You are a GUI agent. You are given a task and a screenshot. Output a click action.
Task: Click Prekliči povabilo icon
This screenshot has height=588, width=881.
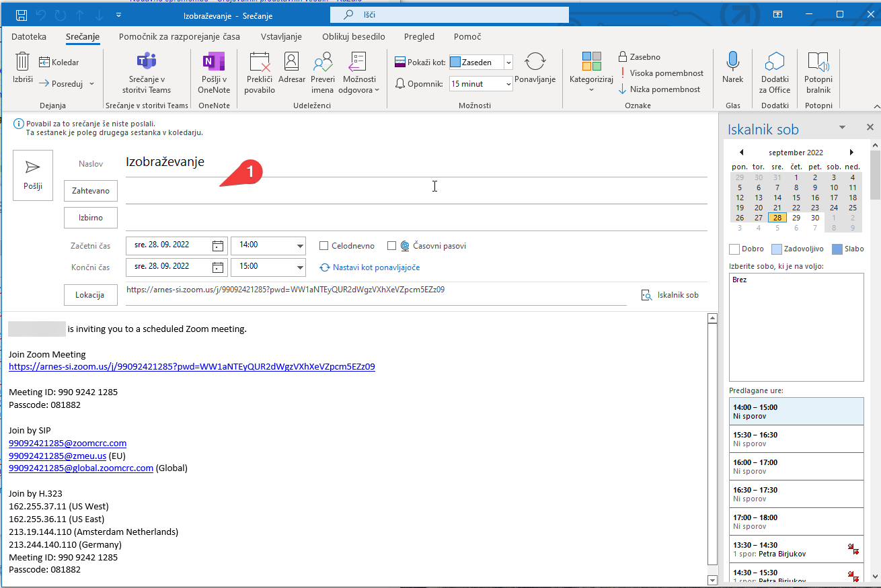pyautogui.click(x=260, y=62)
